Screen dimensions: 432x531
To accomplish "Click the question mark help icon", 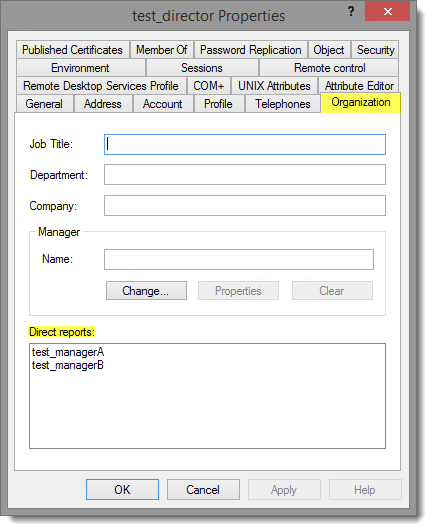I will point(351,11).
